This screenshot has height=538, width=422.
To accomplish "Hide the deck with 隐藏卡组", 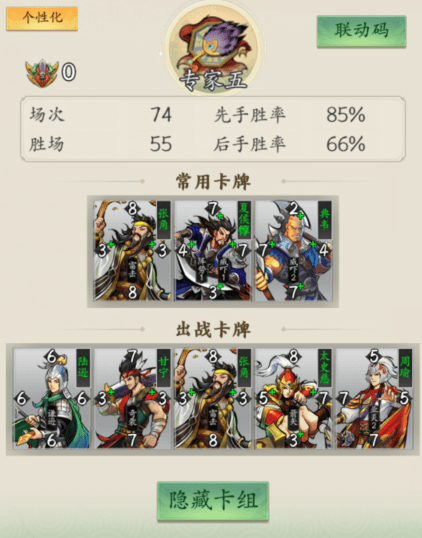I will [x=213, y=501].
